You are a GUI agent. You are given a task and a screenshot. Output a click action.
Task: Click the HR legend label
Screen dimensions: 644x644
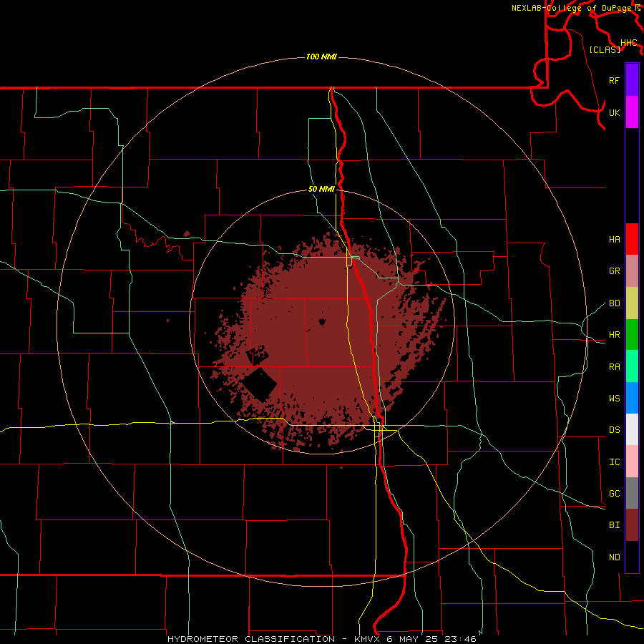614,335
